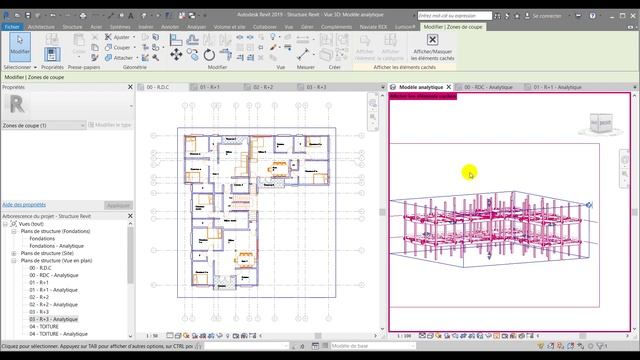640x360 pixels.
Task: Switch to the 00 - RDC - Analytique view tab
Action: 488,87
